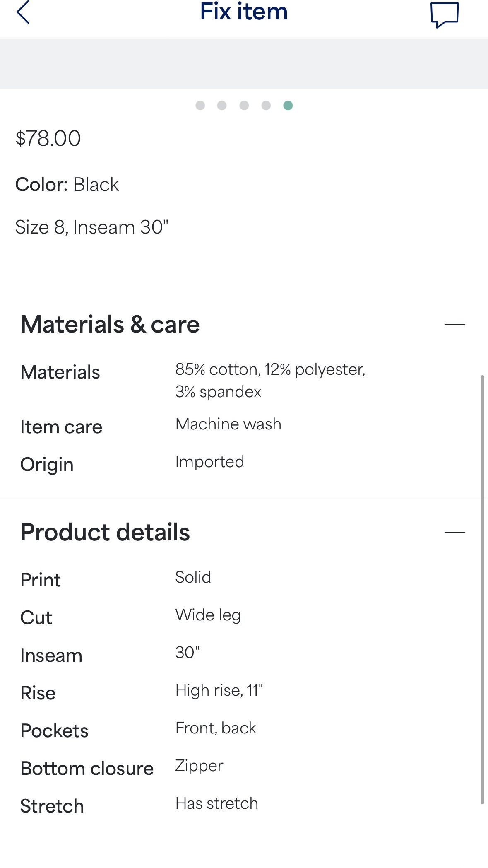The height and width of the screenshot is (868, 488).
Task: Tap the Materials & care heading
Action: [110, 324]
